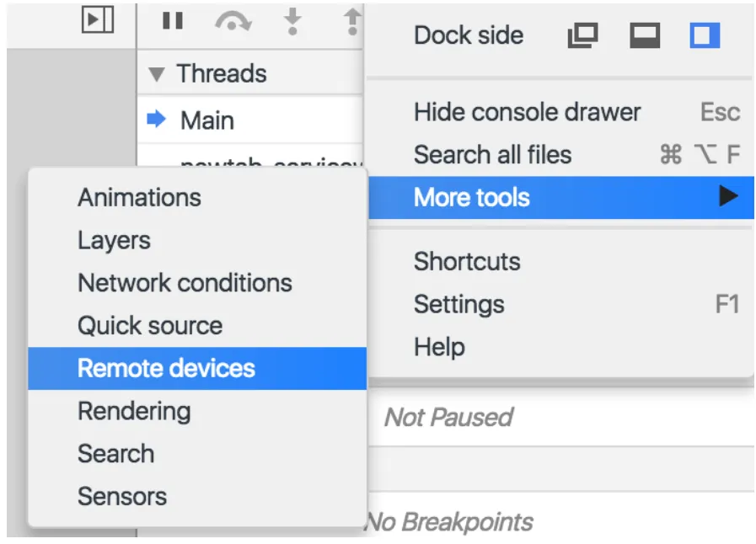Open the Sensors tool

122,497
